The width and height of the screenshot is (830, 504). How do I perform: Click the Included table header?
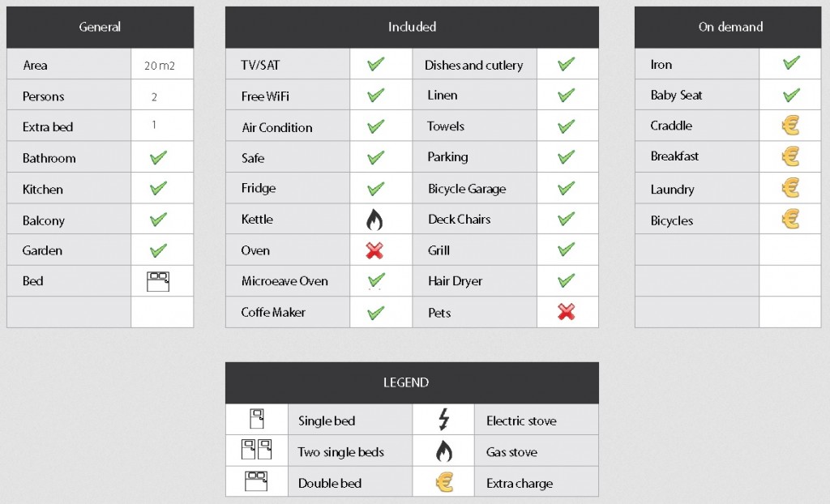click(412, 27)
